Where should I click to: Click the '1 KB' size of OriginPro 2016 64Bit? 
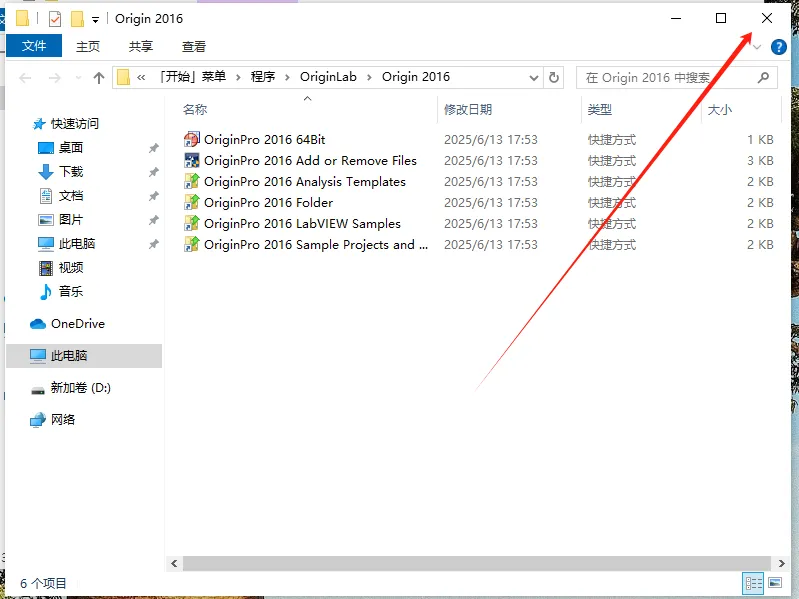click(x=760, y=140)
